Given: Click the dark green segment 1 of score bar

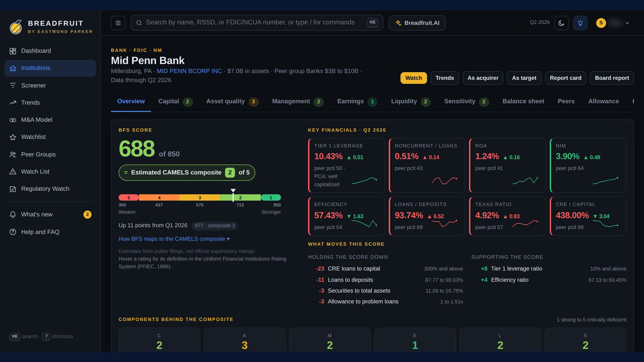Looking at the screenshot, I should [271, 198].
